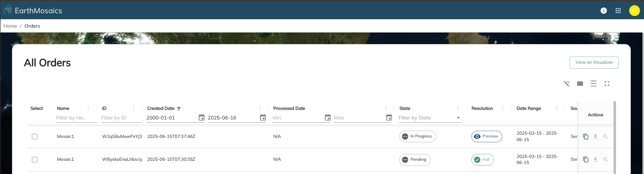
Task: Click the Pending state chip
Action: pyautogui.click(x=415, y=160)
